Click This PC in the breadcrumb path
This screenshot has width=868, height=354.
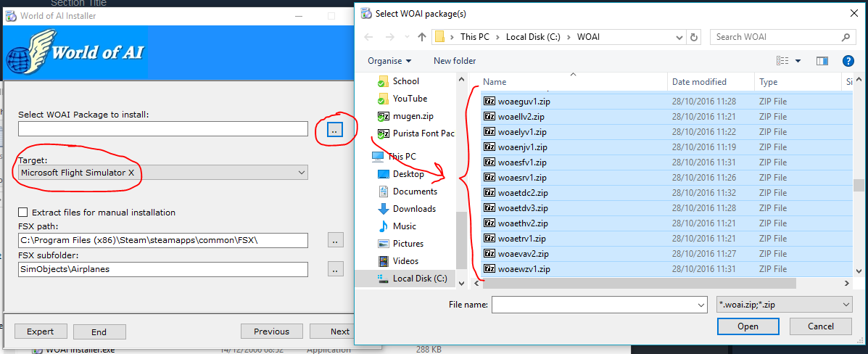click(x=475, y=37)
